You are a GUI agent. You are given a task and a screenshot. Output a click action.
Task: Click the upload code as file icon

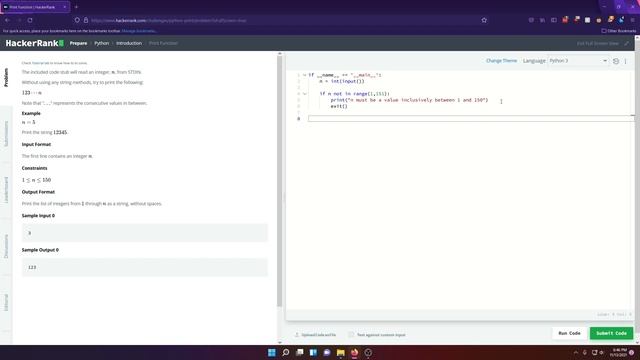tap(297, 335)
